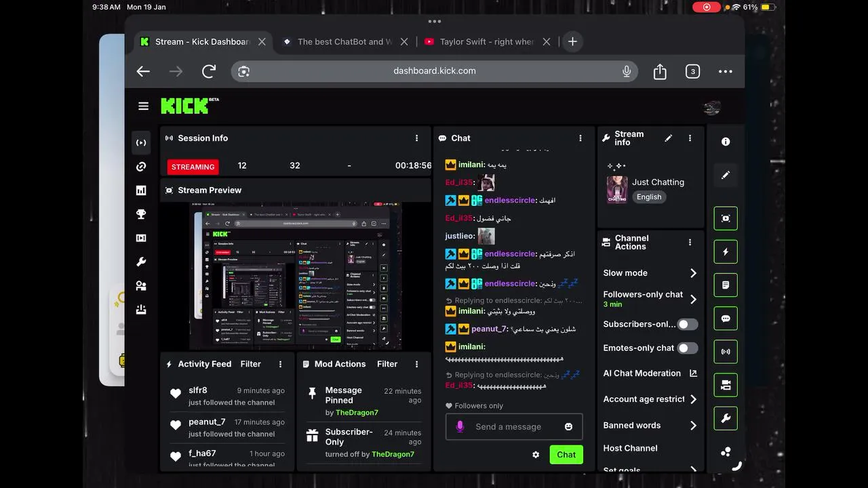Screen dimensions: 868x488
Task: Toggle the chat bubble widget icon in right bar
Action: 726,319
